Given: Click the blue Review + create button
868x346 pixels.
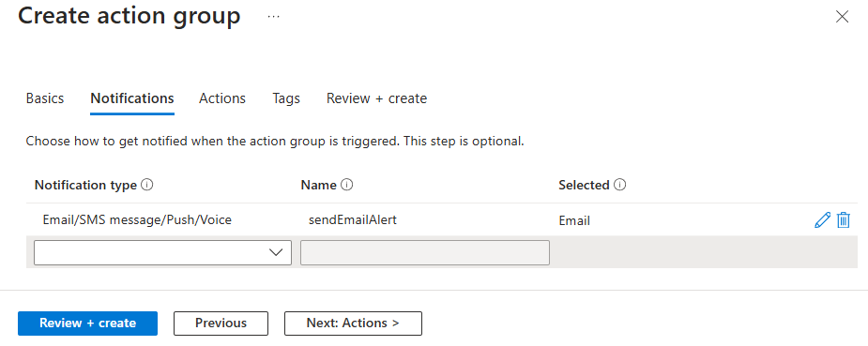Looking at the screenshot, I should [87, 323].
